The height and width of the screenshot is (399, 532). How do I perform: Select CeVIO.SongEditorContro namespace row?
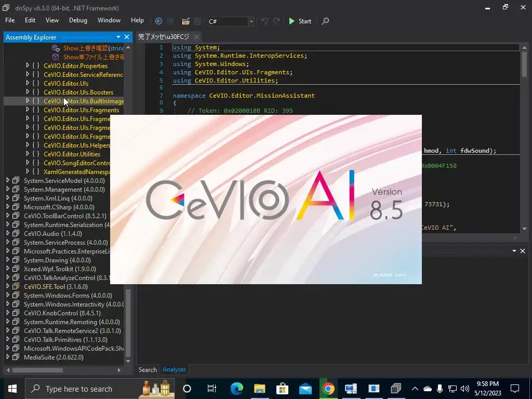click(x=77, y=163)
